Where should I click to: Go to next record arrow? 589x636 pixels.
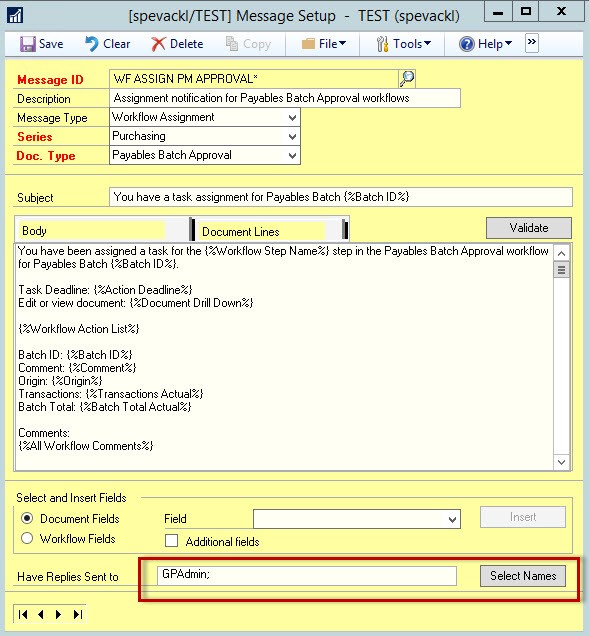(58, 614)
